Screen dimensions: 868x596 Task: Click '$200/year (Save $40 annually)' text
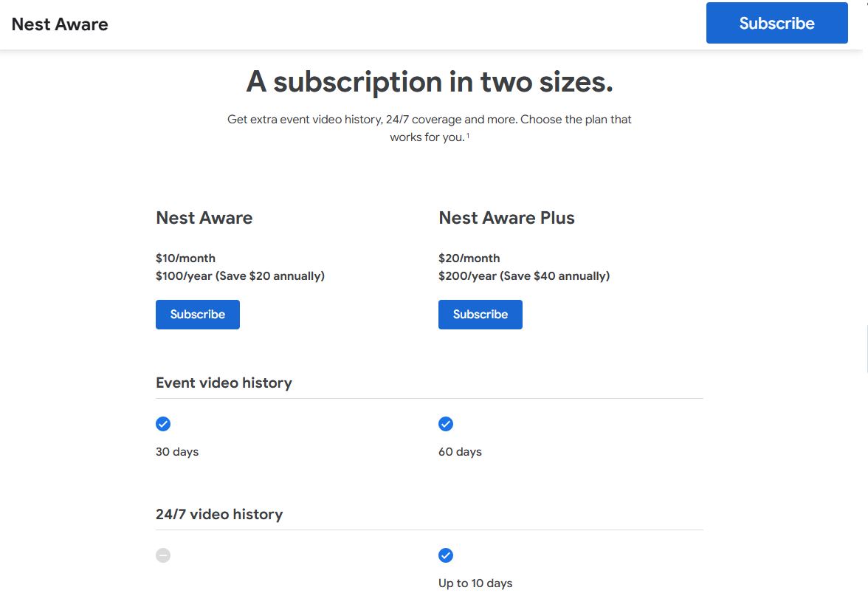pyautogui.click(x=524, y=276)
